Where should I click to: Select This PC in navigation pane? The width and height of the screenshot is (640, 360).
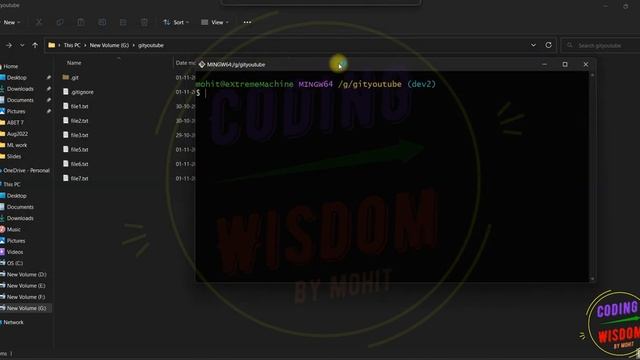[11, 184]
